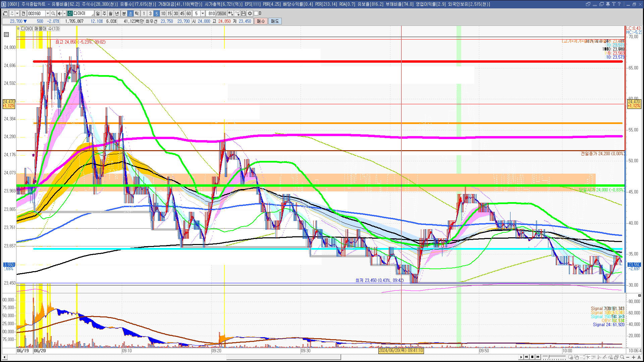The width and height of the screenshot is (644, 362).
Task: Open the 주 market type dropdown
Action: click(17, 13)
